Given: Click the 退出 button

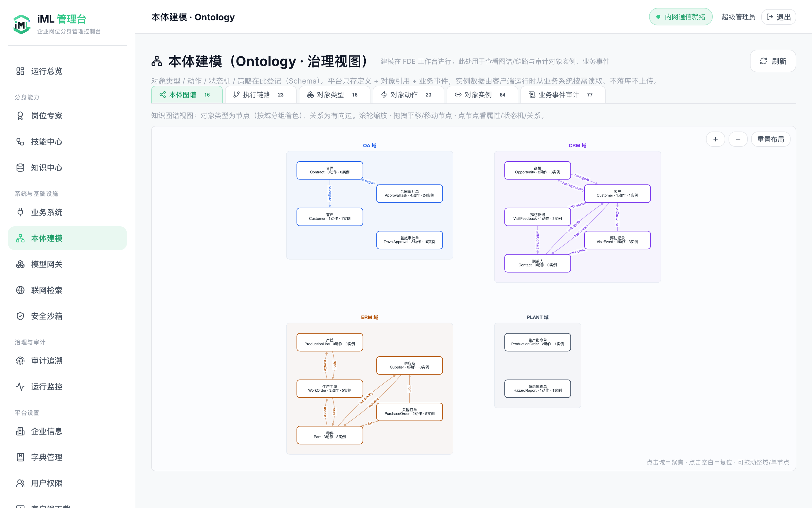Looking at the screenshot, I should click(x=778, y=17).
